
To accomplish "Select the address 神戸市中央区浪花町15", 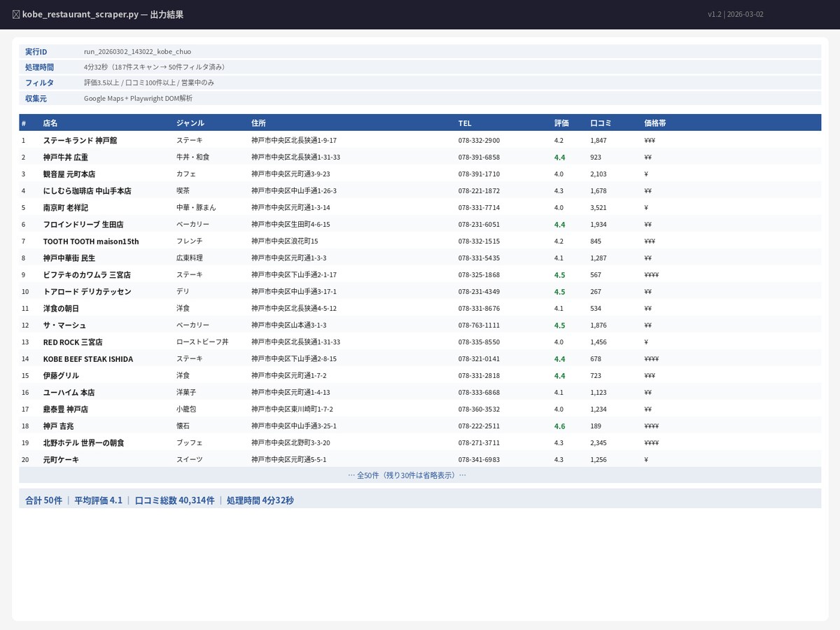I will 285,241.
